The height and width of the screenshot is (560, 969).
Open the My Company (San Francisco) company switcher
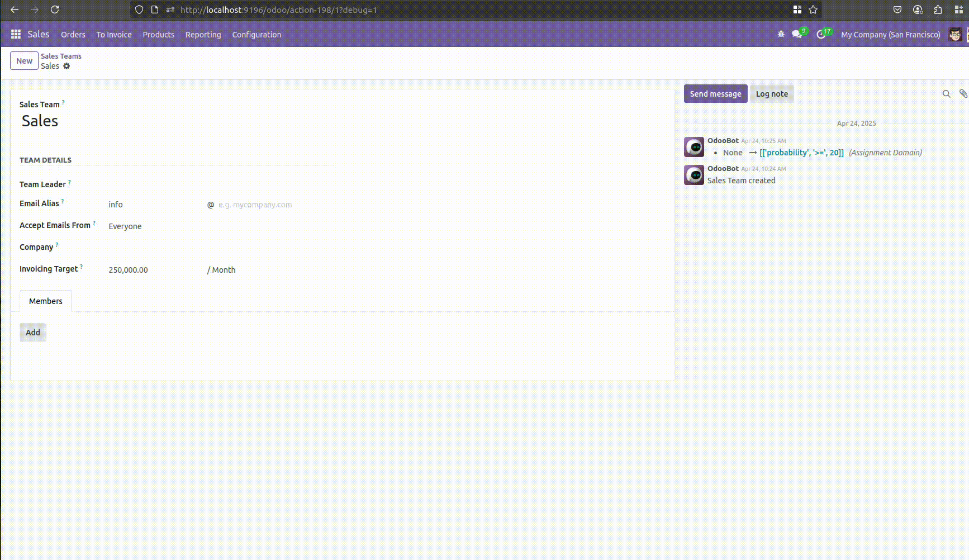click(890, 35)
